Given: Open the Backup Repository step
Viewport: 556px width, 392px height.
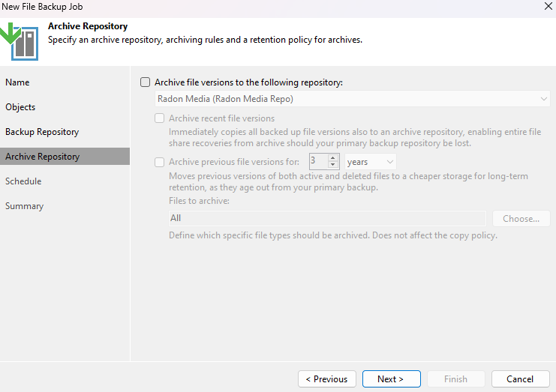Looking at the screenshot, I should 42,132.
